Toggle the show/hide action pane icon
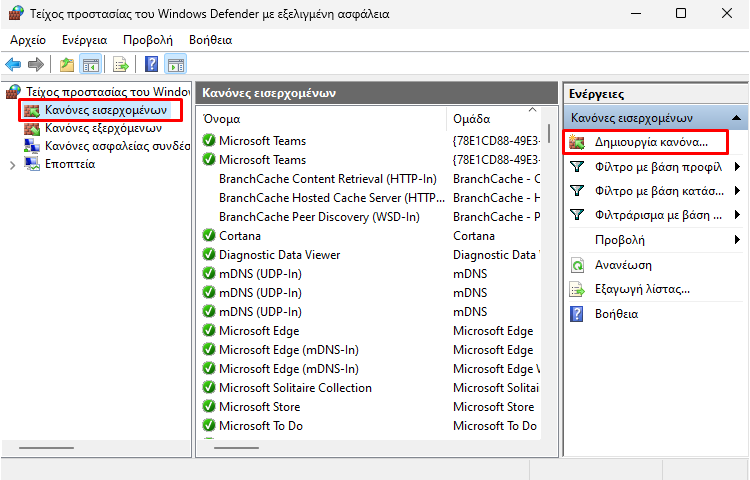Viewport: 750px width, 480px height. point(176,64)
